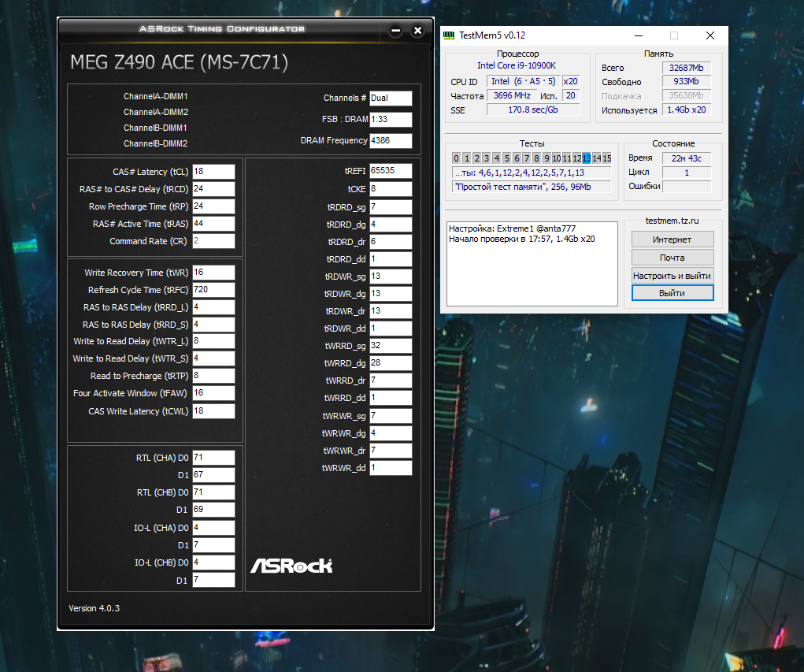The height and width of the screenshot is (672, 804).
Task: Click the DRAM Frequency field showing 4386
Action: point(391,140)
